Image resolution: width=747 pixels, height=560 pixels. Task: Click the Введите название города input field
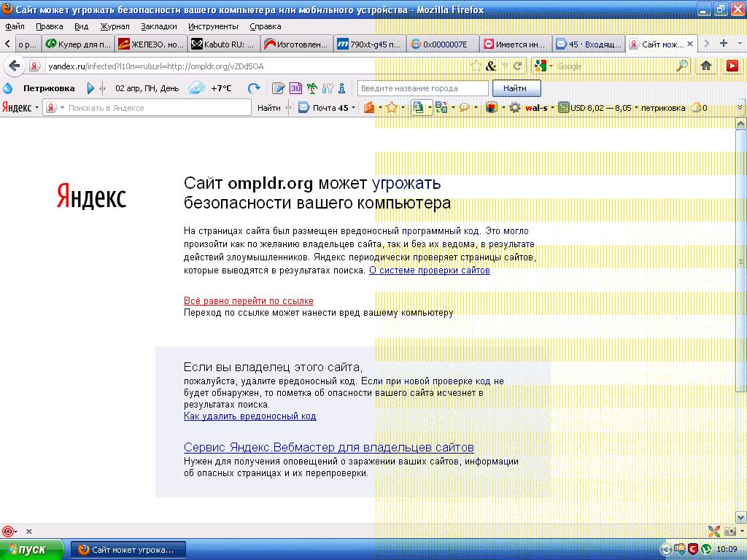click(423, 88)
